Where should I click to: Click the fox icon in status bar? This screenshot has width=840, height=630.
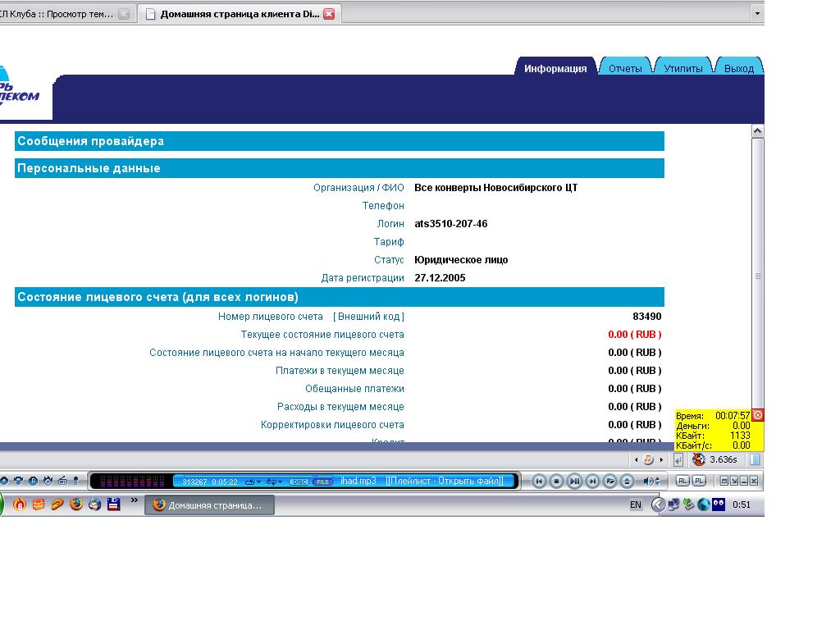(699, 459)
